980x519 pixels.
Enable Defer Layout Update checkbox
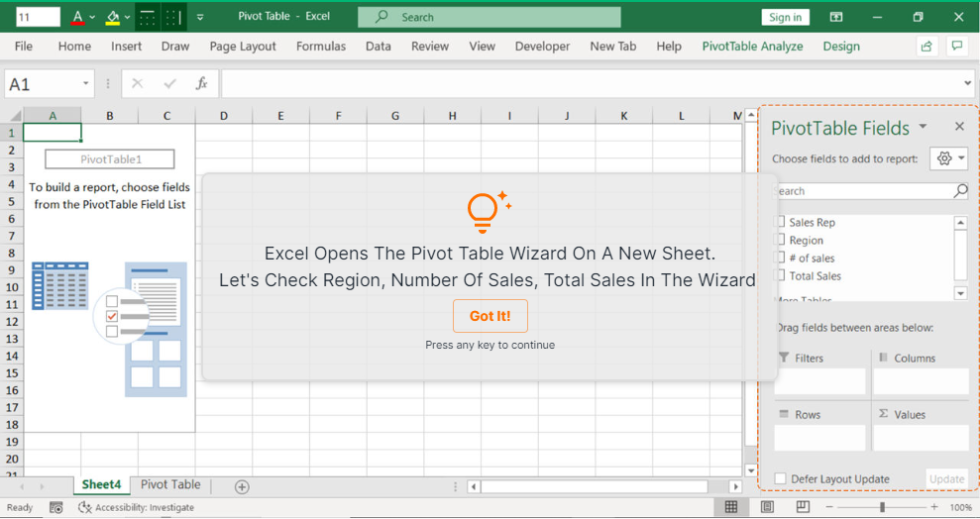click(x=780, y=479)
